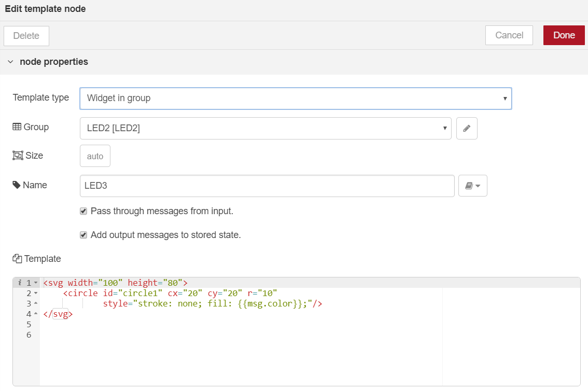Screen dimensions: 588x391
Task: Click the Cancel button
Action: (509, 35)
